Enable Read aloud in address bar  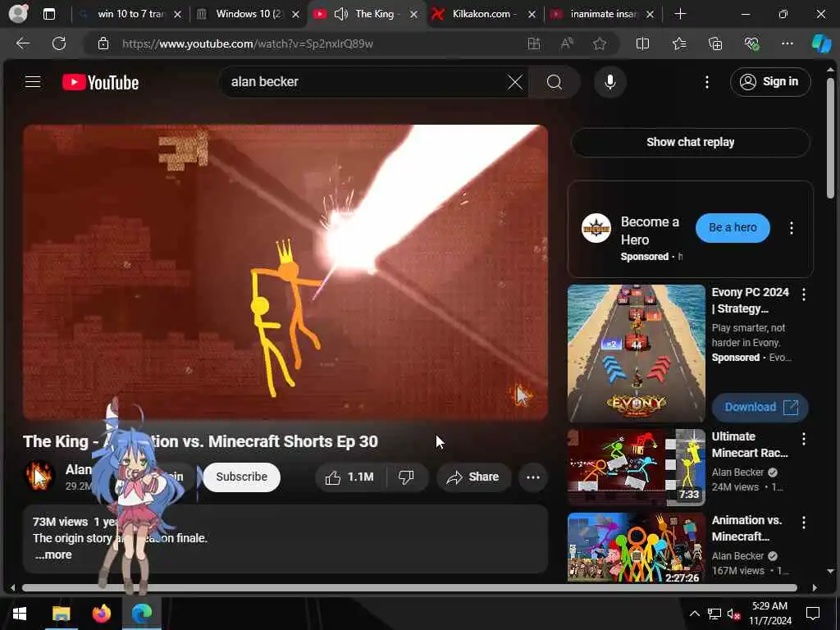567,44
